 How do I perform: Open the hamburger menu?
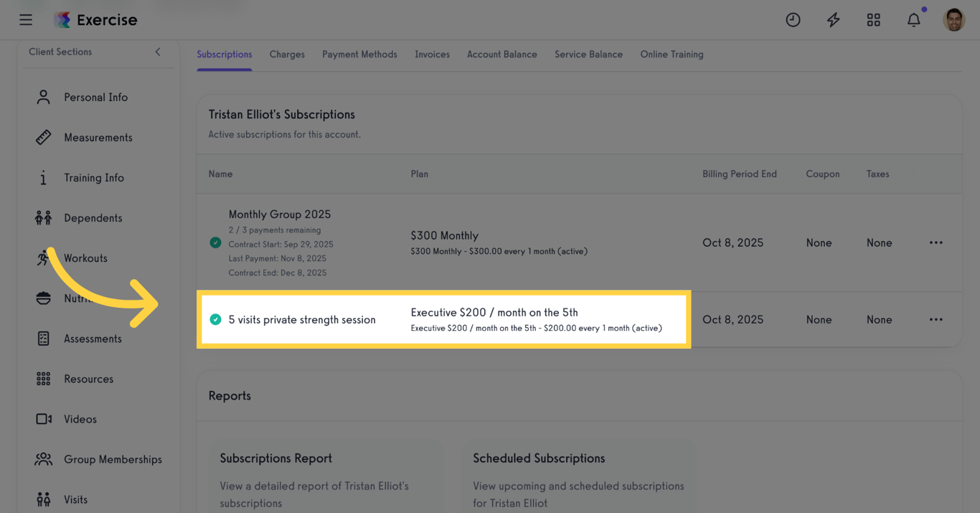pyautogui.click(x=26, y=20)
